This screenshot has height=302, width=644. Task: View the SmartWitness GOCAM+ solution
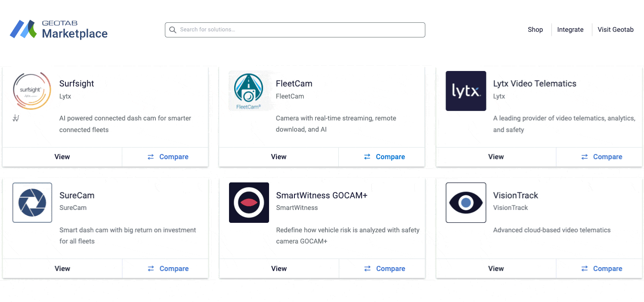coord(279,268)
